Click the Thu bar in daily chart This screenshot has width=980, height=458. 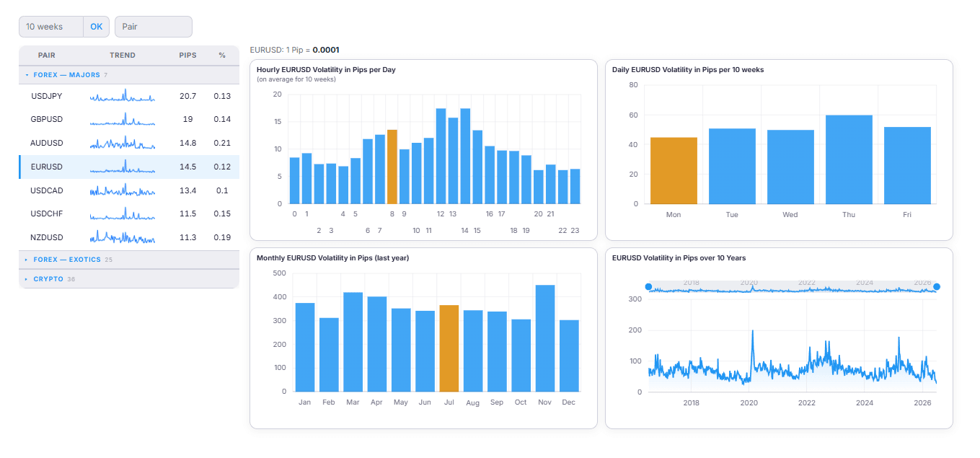(x=849, y=159)
